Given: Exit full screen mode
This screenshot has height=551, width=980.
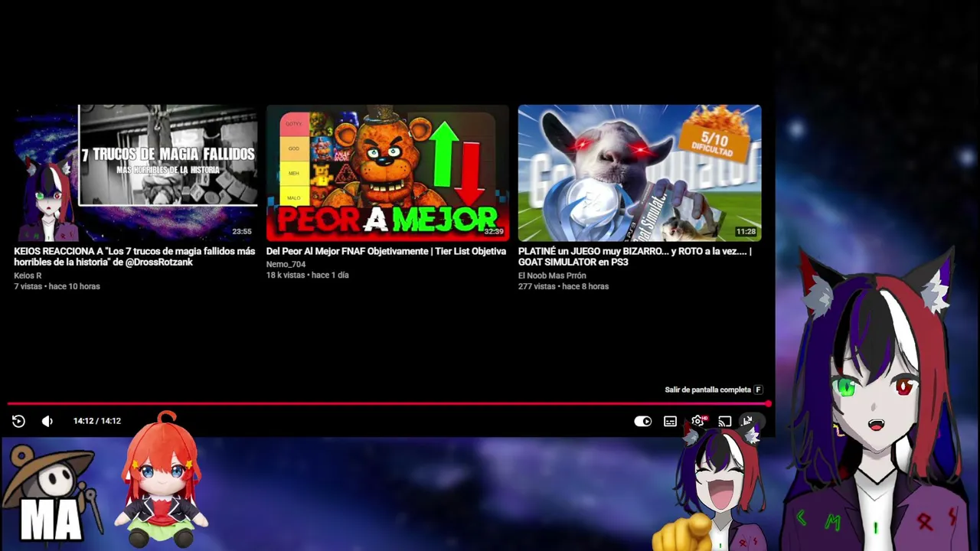Looking at the screenshot, I should (750, 421).
